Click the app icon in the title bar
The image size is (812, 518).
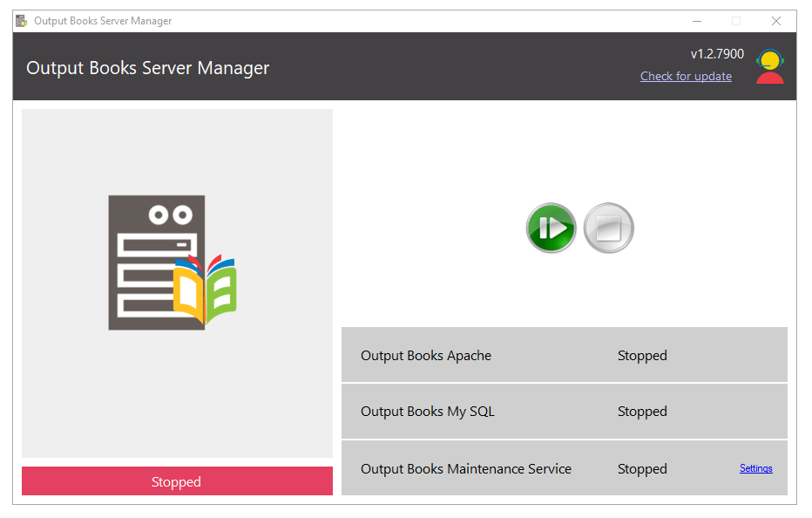[21, 21]
